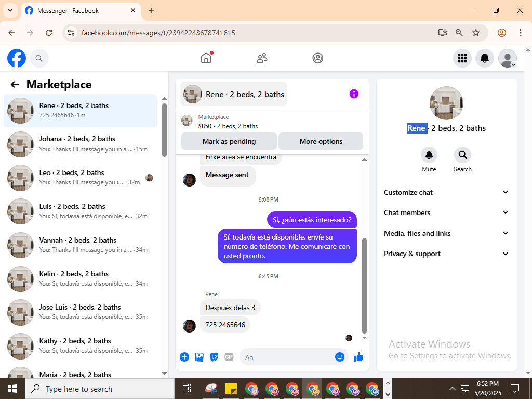532x399 pixels.
Task: Click the Después delas 3 message
Action: pos(230,308)
